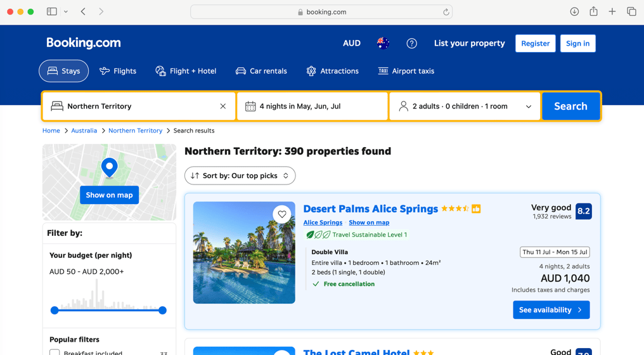This screenshot has width=644, height=355.
Task: Click the 8.2 review score badge
Action: pyautogui.click(x=583, y=211)
